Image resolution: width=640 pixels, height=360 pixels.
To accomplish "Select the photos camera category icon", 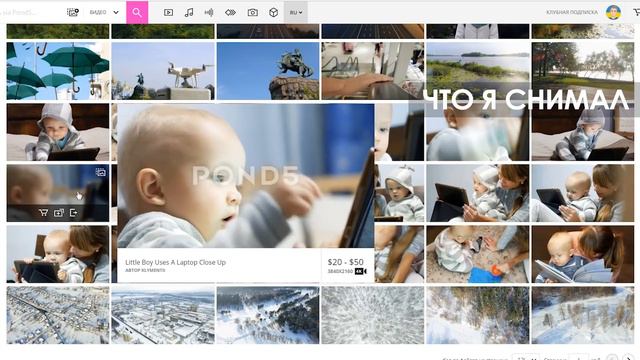I will pos(253,13).
